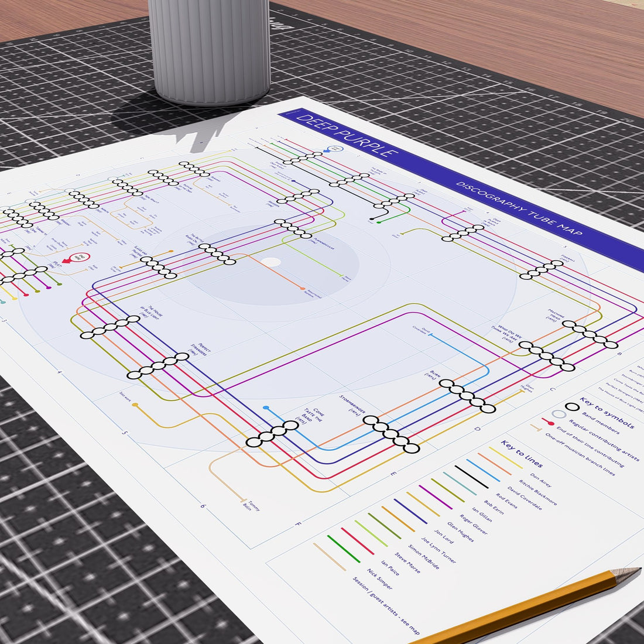Click the Key to lines heading
The image size is (644, 644).
pos(522,453)
